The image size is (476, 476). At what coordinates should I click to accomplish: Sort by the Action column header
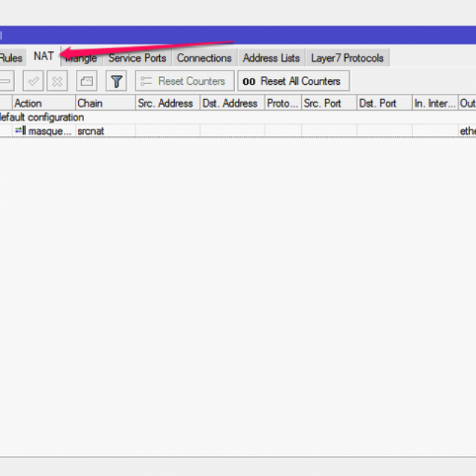pos(43,103)
